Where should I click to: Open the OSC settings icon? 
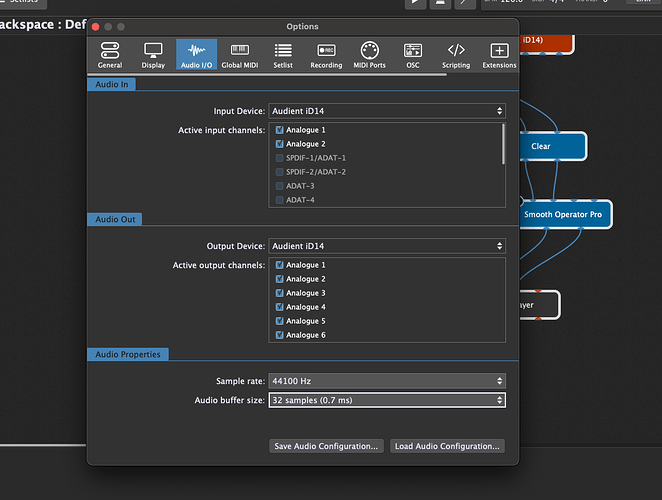[412, 56]
